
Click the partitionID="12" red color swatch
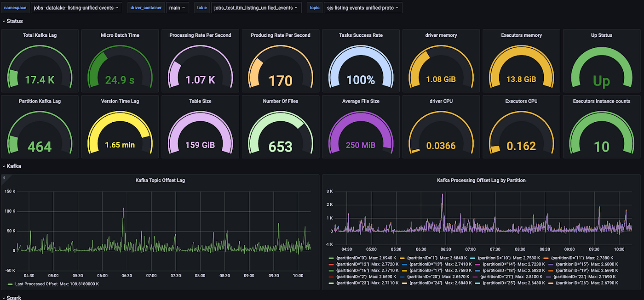coord(331,265)
